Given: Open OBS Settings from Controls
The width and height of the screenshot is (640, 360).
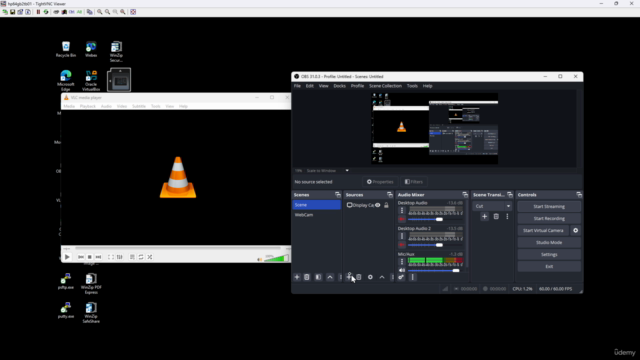Looking at the screenshot, I should pos(549,254).
